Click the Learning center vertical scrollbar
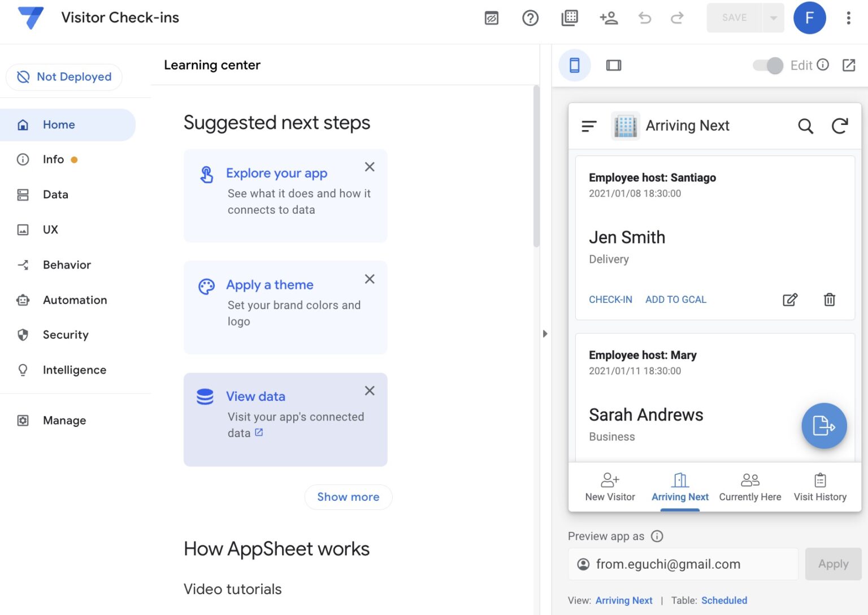Viewport: 868px width, 615px height. pos(536,167)
